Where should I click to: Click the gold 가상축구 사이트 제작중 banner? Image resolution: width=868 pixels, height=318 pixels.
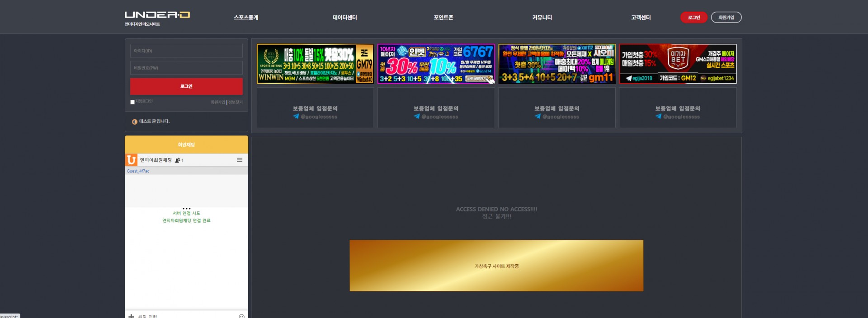[496, 266]
